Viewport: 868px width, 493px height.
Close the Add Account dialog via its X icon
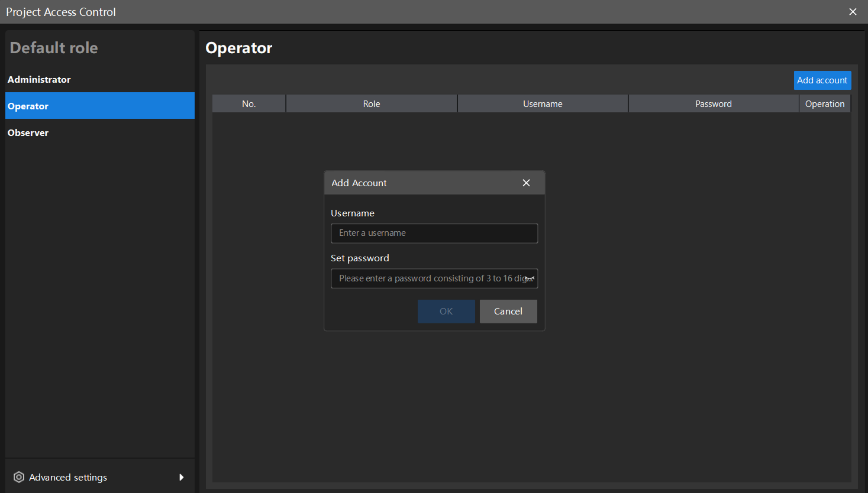tap(526, 183)
